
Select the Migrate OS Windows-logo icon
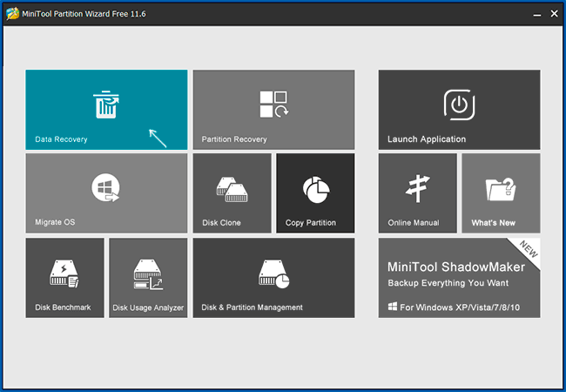[x=105, y=187]
